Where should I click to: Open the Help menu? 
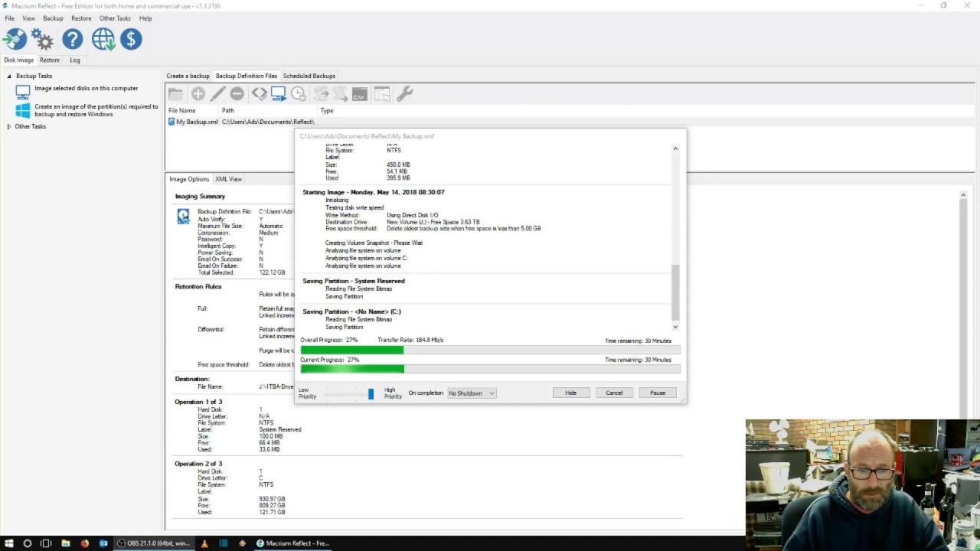(x=145, y=18)
